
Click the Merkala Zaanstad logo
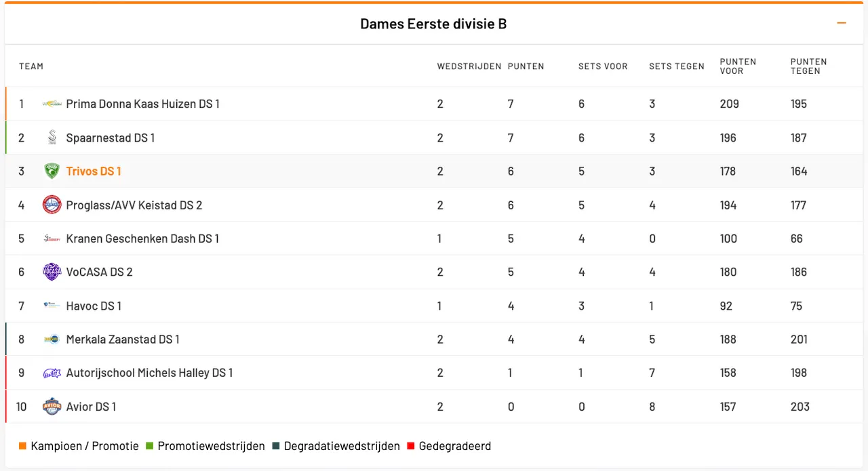[x=52, y=339]
